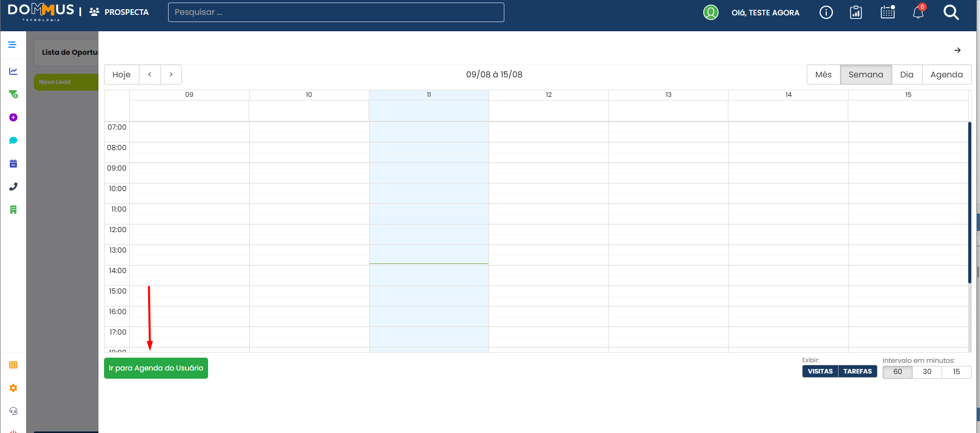
Task: Toggle the VISITAS display filter
Action: 820,372
